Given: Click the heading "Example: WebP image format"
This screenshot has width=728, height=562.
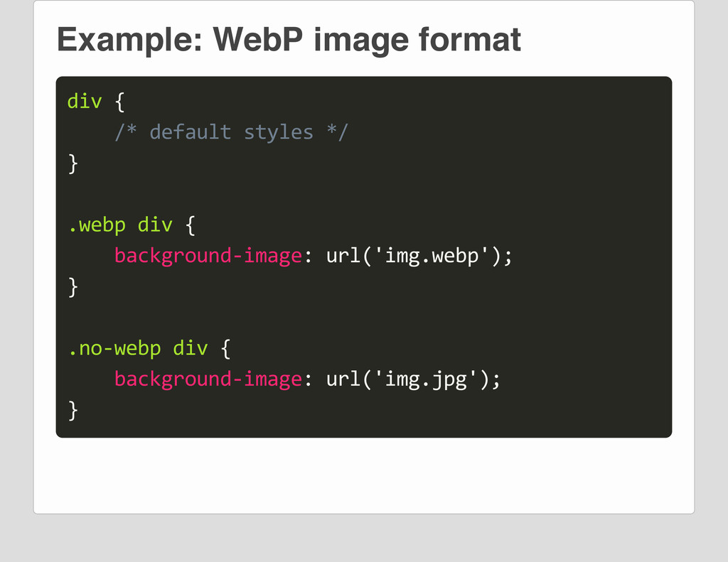Looking at the screenshot, I should (x=289, y=40).
